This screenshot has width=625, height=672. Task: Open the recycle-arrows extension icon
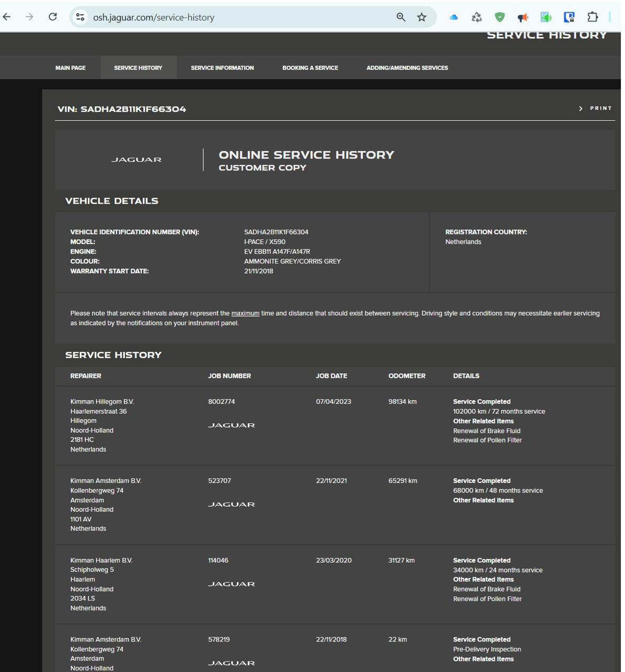click(x=476, y=17)
